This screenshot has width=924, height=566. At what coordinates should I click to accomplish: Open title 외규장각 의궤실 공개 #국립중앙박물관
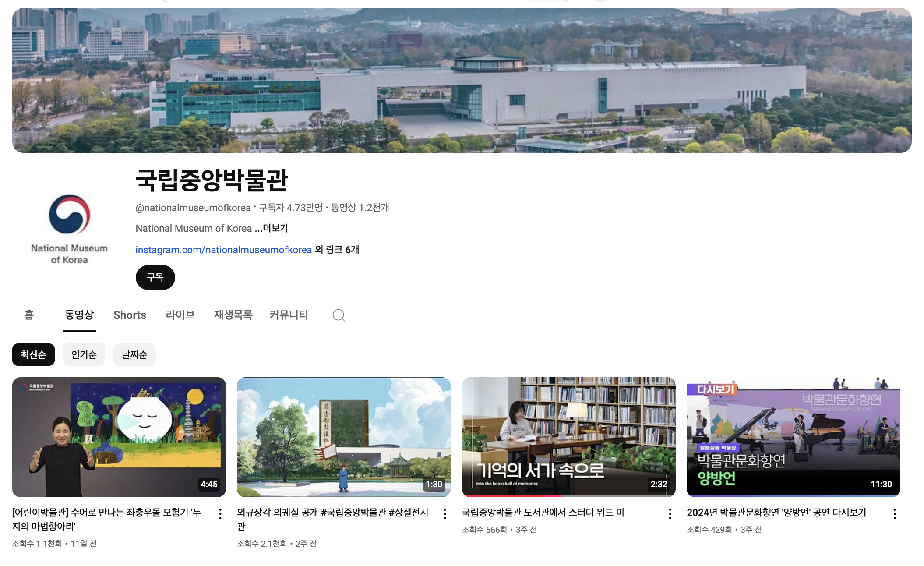tap(333, 519)
